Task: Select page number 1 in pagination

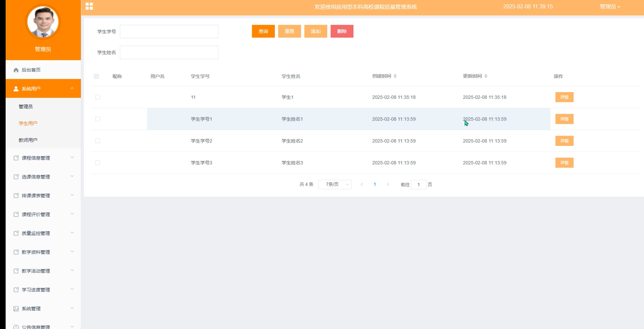Action: tap(375, 185)
